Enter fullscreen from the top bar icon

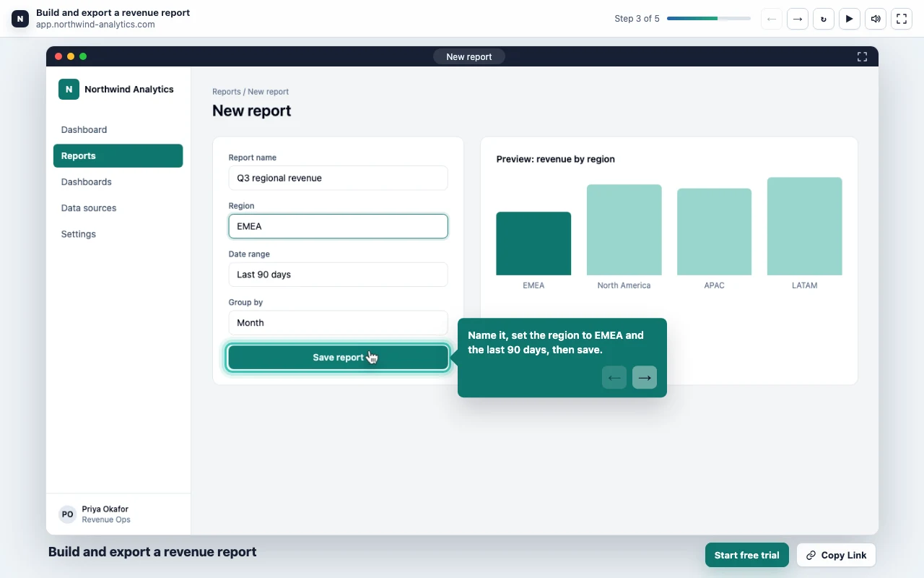pyautogui.click(x=902, y=19)
